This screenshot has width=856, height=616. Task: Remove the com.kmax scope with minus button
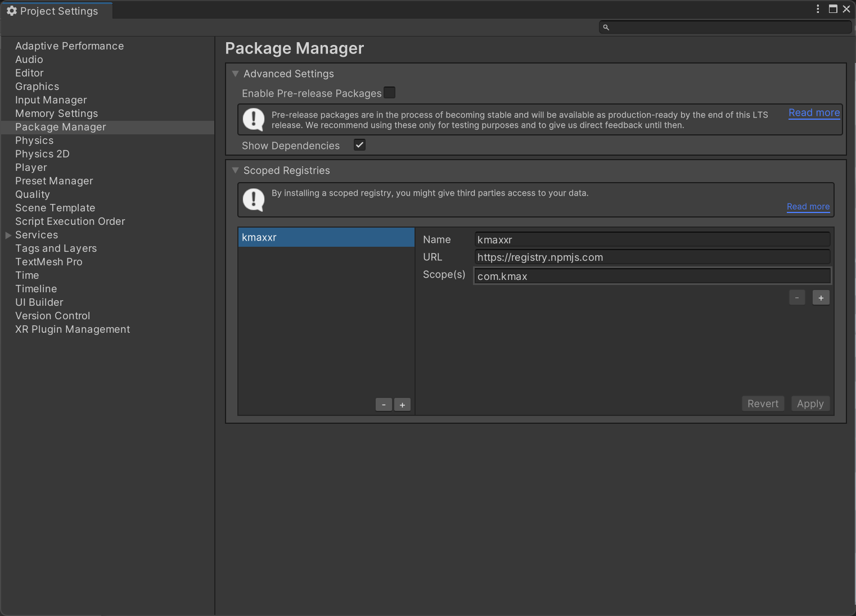click(x=796, y=297)
